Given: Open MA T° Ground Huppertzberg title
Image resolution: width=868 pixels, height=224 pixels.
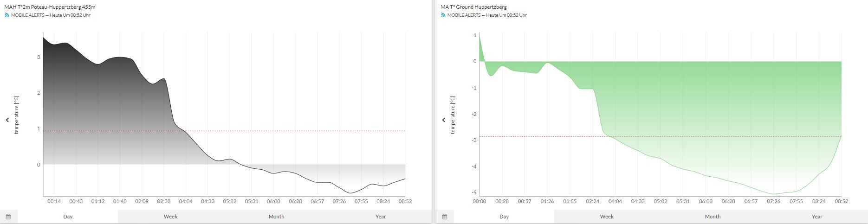Looking at the screenshot, I should click(x=473, y=7).
